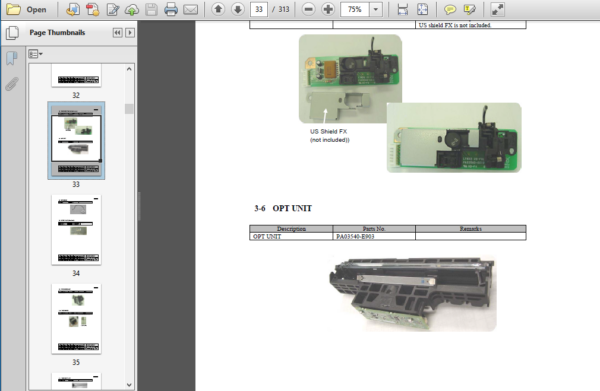Click the Create PDF icon
Viewport: 600px width, 391px height.
tap(93, 9)
